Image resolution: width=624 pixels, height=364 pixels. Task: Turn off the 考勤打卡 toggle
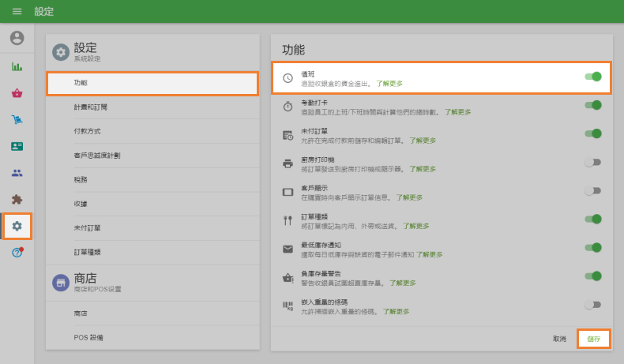click(593, 105)
